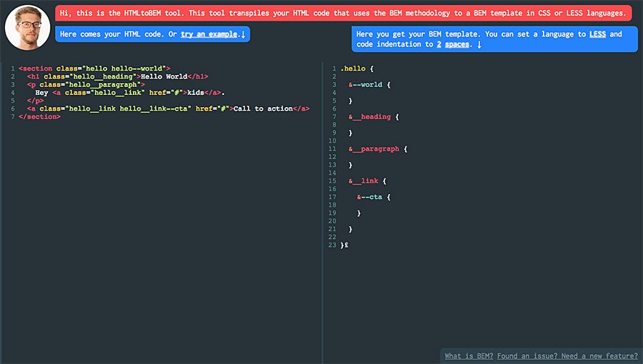Click the "&__paragraph {" selector in output

point(378,148)
